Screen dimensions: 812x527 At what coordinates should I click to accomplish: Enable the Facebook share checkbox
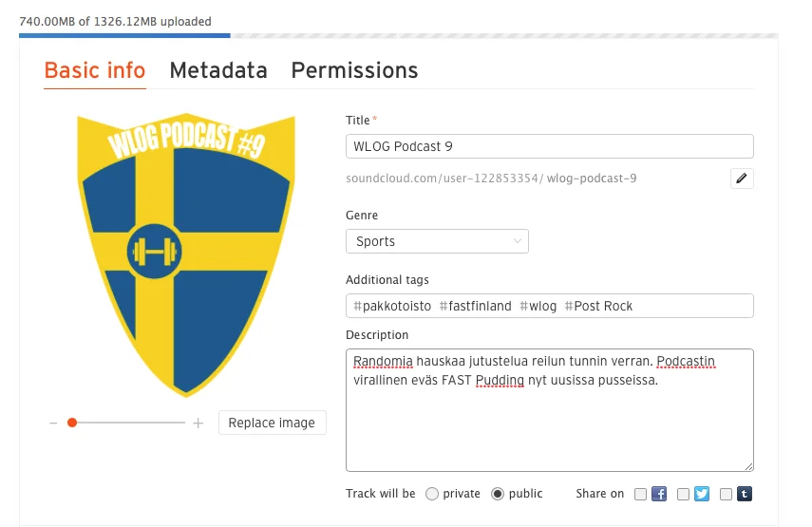click(641, 494)
